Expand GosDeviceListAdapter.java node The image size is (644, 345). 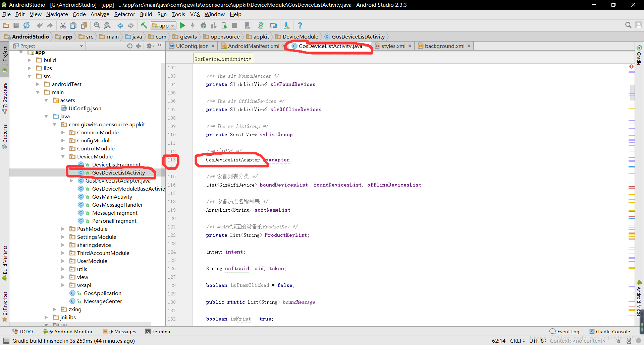click(x=71, y=181)
